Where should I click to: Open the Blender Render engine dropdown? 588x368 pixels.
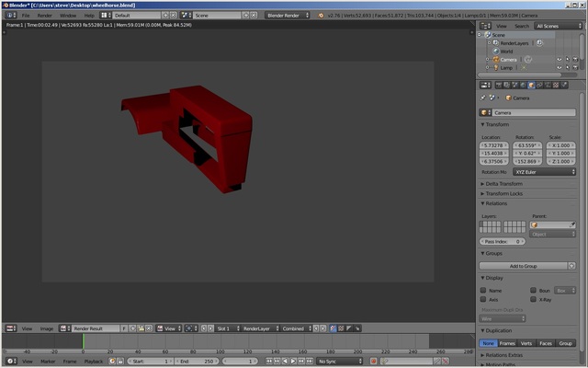[x=288, y=16]
